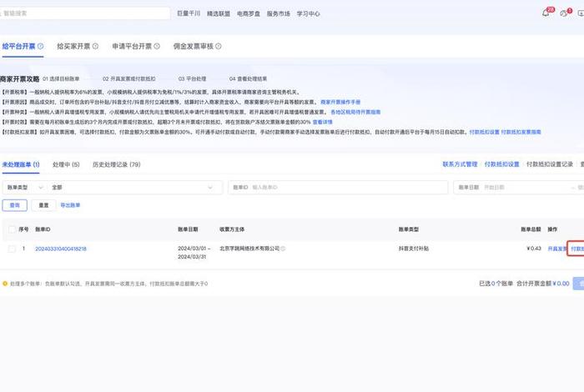
Task: Open 巨量千川 in top navigation
Action: [x=189, y=13]
